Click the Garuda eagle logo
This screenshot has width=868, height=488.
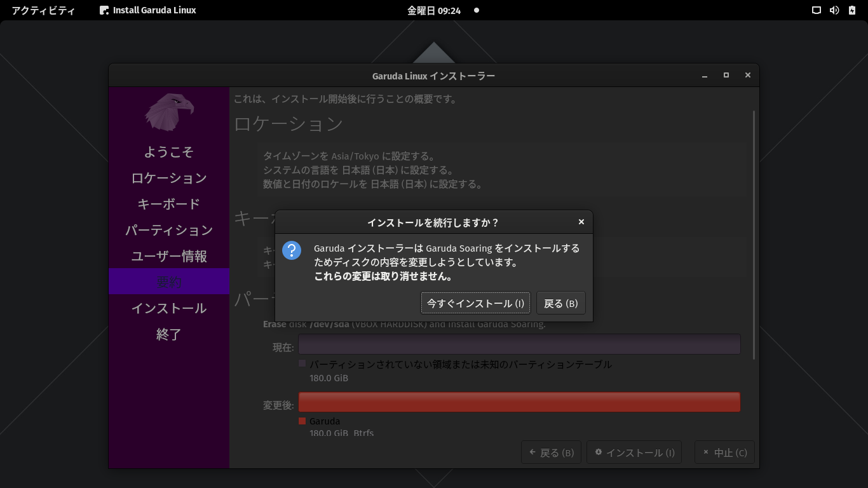[169, 112]
